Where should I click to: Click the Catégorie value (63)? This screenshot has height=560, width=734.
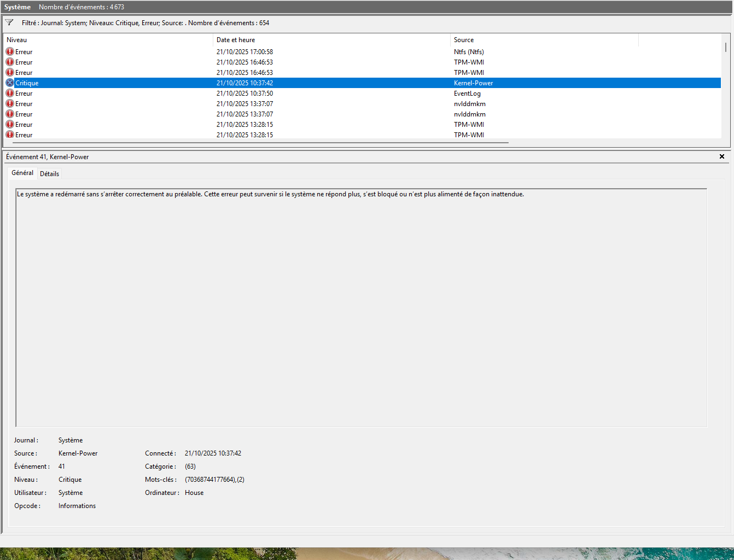pos(190,466)
